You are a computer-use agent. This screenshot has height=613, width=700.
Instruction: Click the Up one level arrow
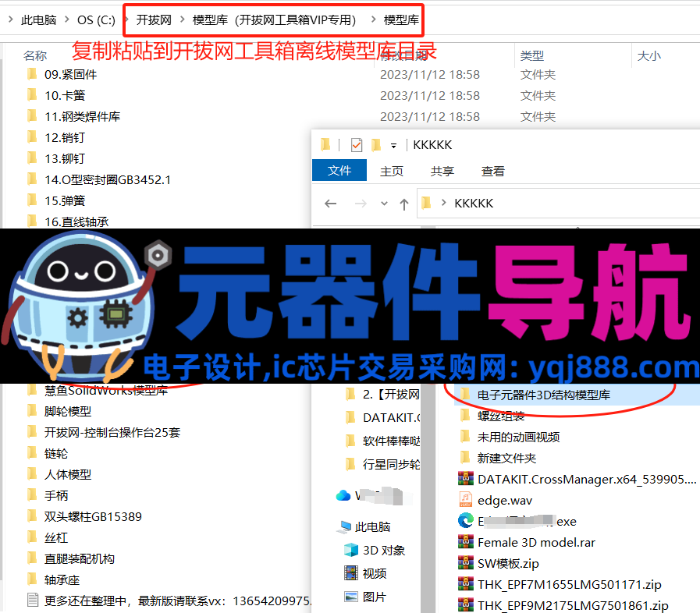[403, 204]
